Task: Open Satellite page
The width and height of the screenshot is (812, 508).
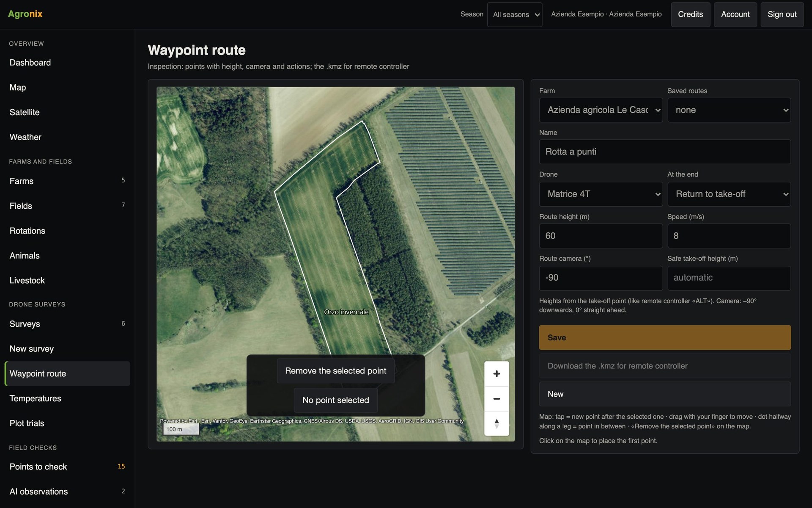Action: (x=67, y=112)
